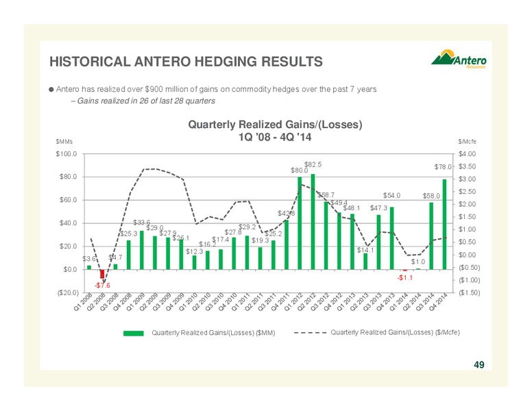Click the '$2.00' right axis value
The width and height of the screenshot is (532, 411).
coord(467,204)
